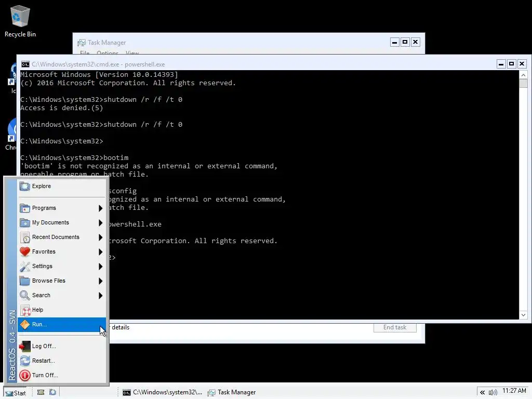Launch the Run... dialog entry
The height and width of the screenshot is (399, 532).
(x=62, y=324)
